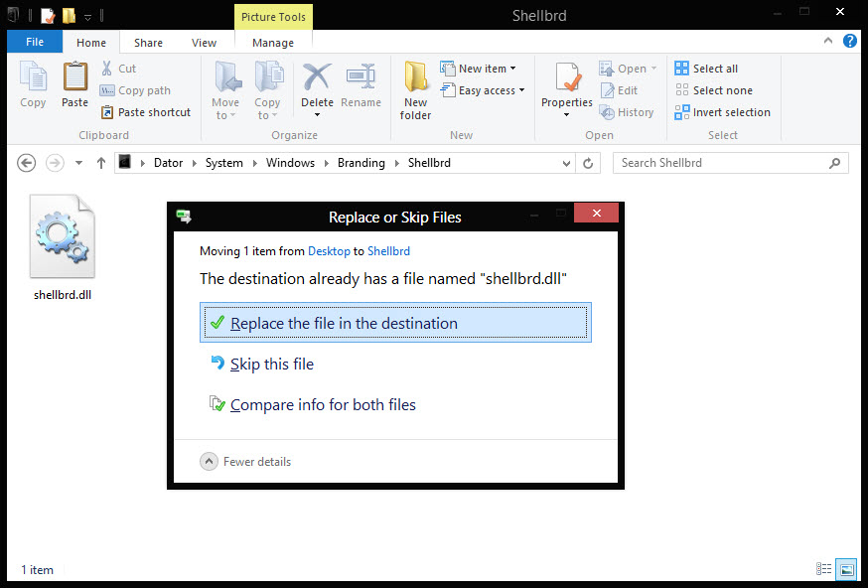868x588 pixels.
Task: Click Select all in ribbon
Action: pos(706,69)
